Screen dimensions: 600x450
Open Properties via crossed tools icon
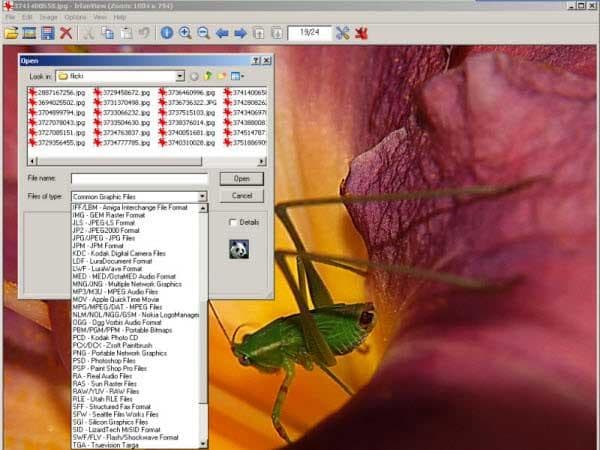click(x=342, y=33)
